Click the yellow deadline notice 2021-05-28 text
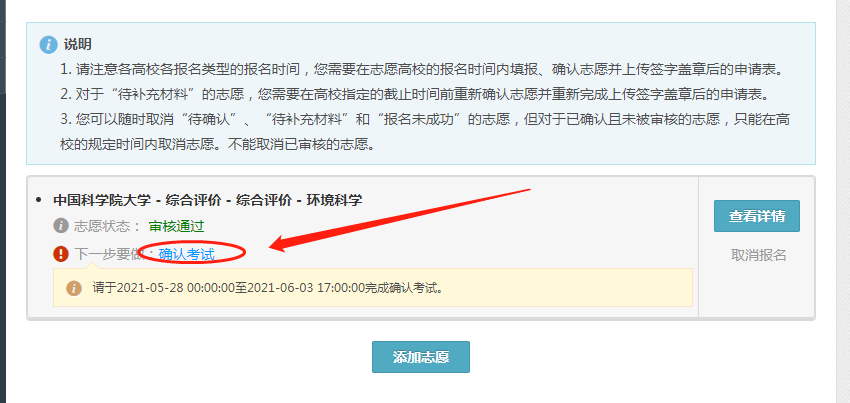The height and width of the screenshot is (403, 850). click(x=268, y=287)
